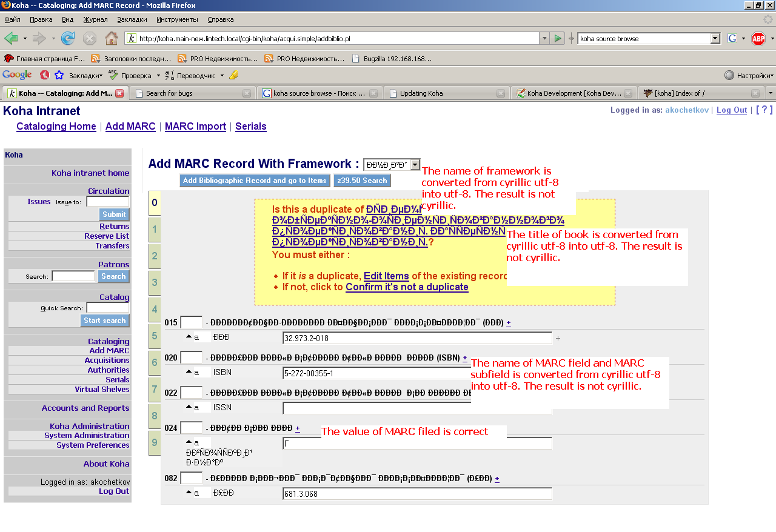Click Add Bibliographic Record and go to Items
The image size is (776, 532).
coord(255,181)
